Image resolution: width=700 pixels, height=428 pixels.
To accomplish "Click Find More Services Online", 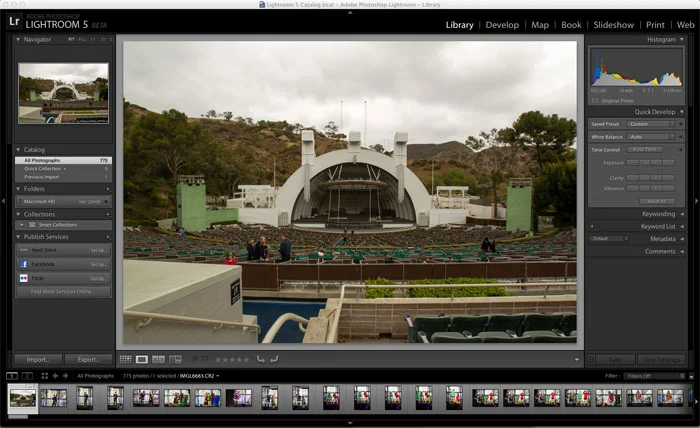I will pyautogui.click(x=63, y=292).
